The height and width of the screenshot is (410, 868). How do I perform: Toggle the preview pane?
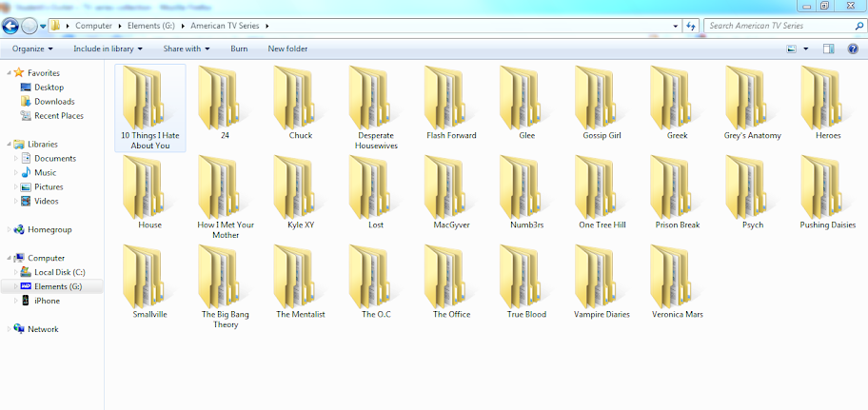[x=828, y=49]
